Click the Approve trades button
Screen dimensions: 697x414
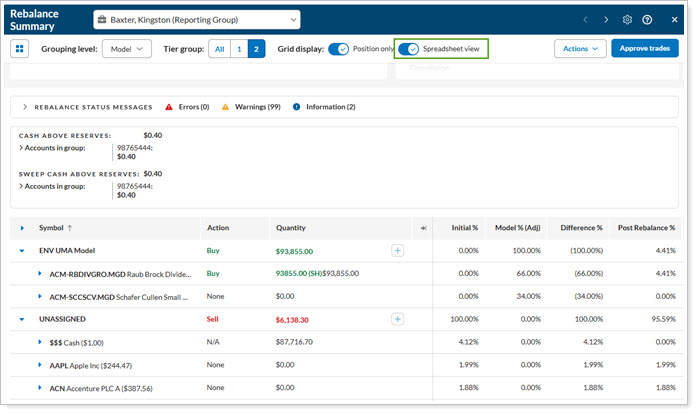pyautogui.click(x=643, y=48)
